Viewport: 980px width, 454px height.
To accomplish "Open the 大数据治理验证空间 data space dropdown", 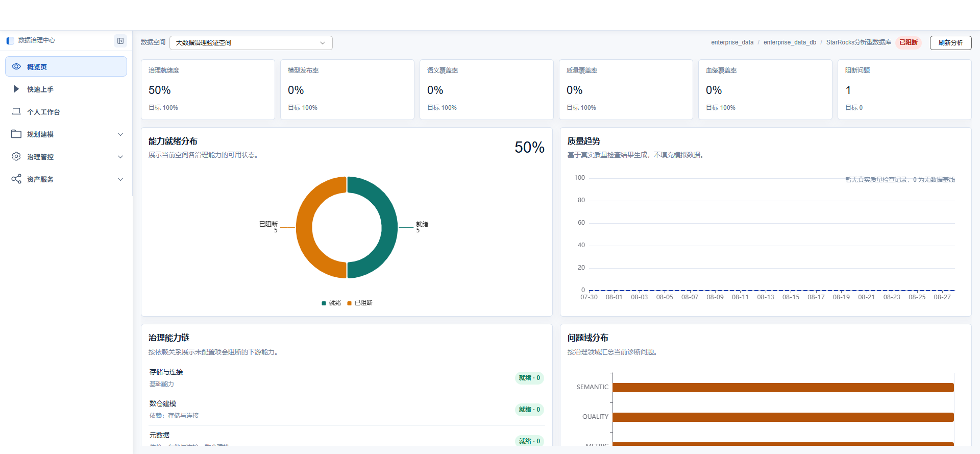I will coord(251,43).
